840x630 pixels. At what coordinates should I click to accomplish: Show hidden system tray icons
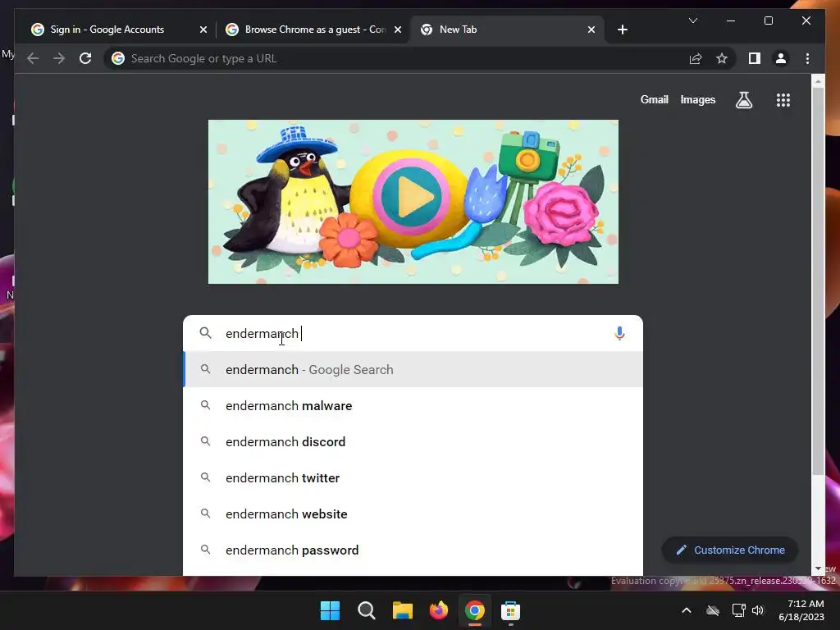(x=687, y=610)
